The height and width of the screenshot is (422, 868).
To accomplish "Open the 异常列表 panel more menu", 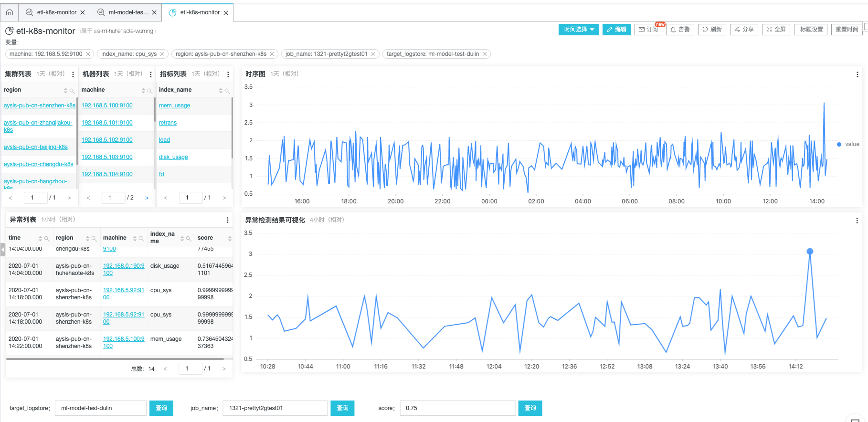I will [228, 220].
